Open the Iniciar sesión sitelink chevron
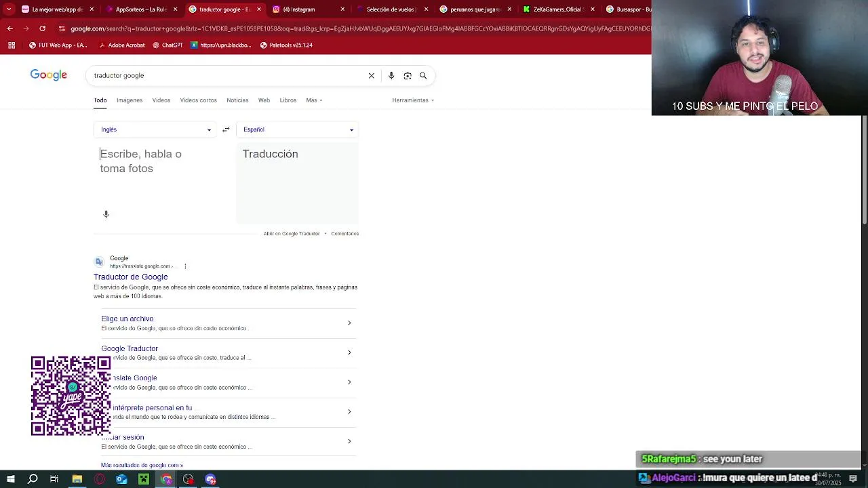 [349, 441]
